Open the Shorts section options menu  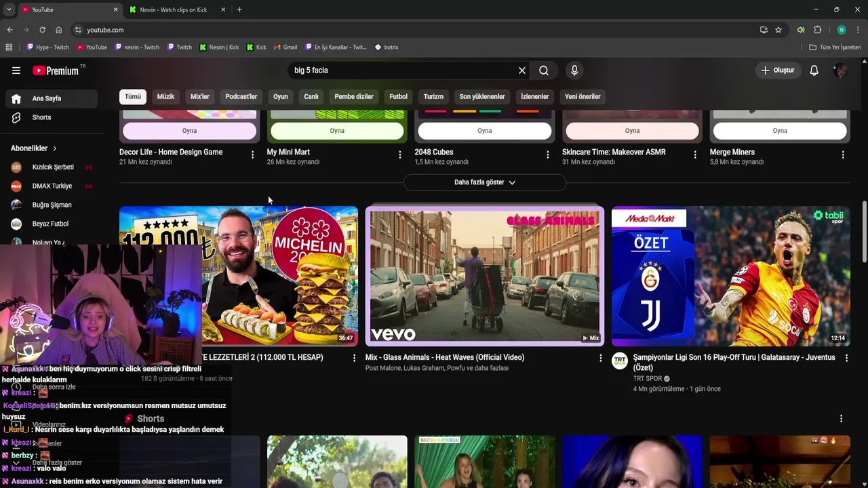coord(841,419)
